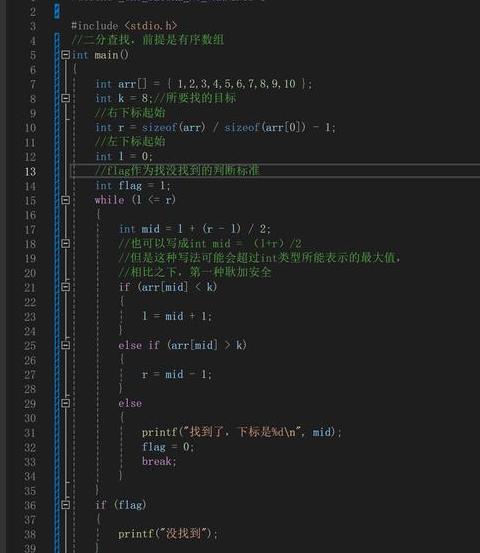The image size is (480, 553).
Task: Click the 'int mid = l + (r - l) / 2;' line
Action: [195, 229]
